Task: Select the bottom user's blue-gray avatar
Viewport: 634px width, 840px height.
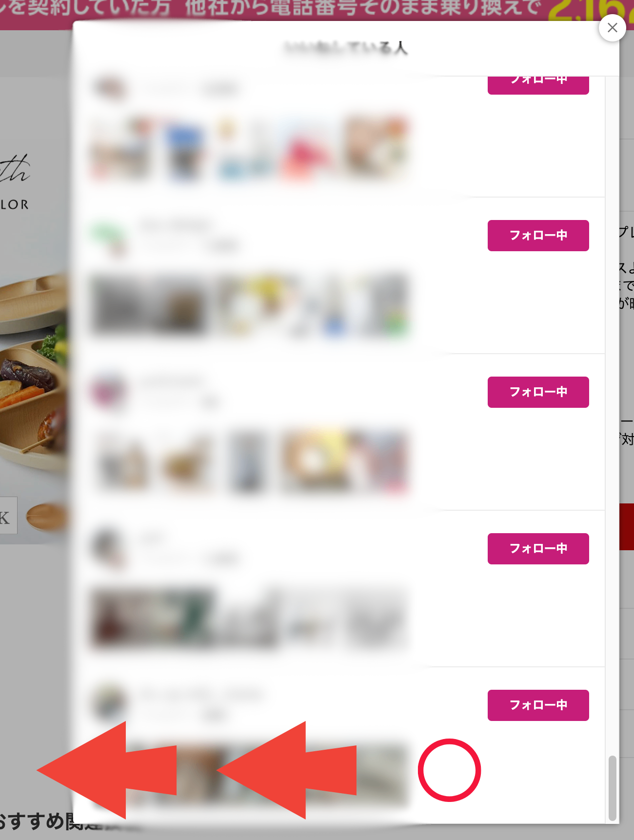Action: (x=109, y=704)
